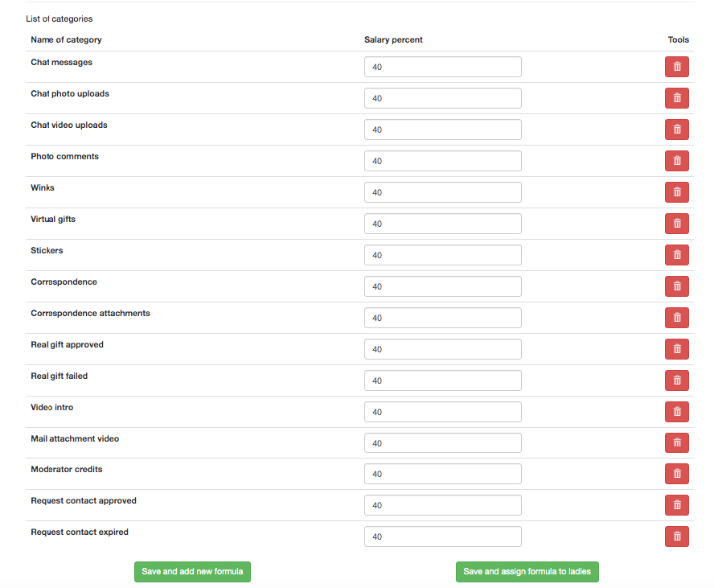Delete the Request contact expired category
714x588 pixels.
677,537
